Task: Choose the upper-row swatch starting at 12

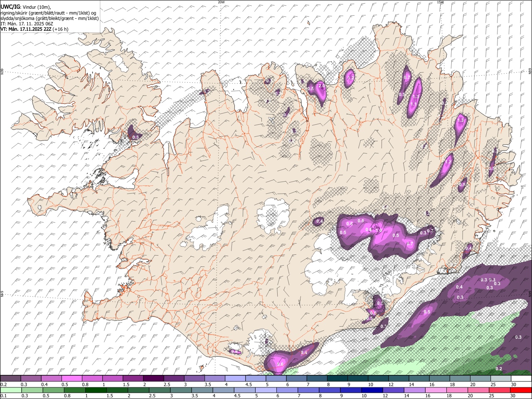Action: pos(398,379)
